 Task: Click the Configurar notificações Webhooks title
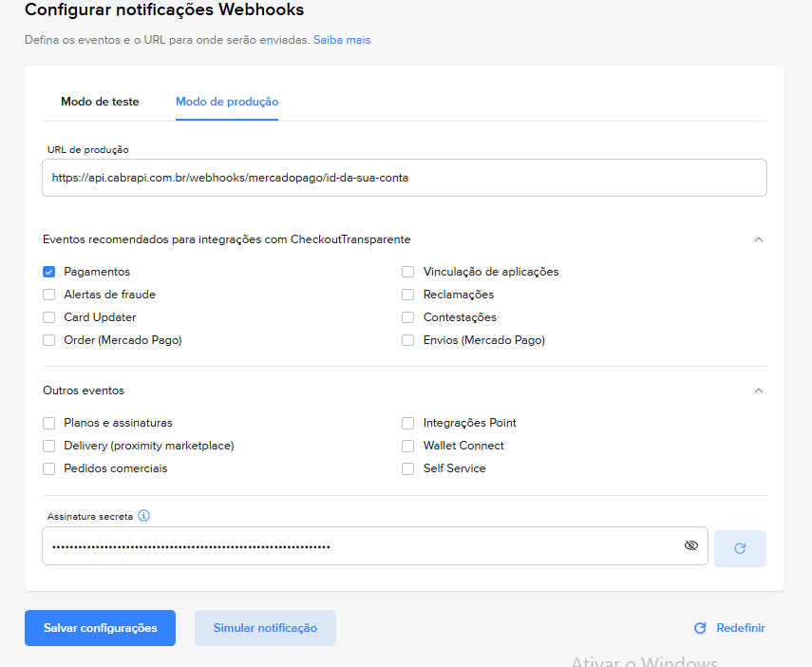[164, 10]
